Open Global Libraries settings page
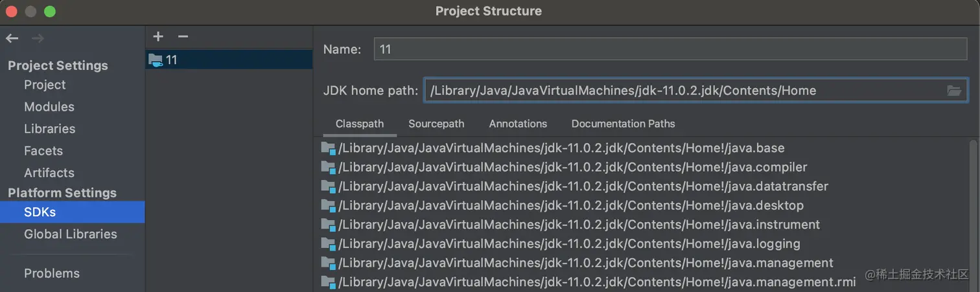Viewport: 980px width, 292px height. click(71, 234)
